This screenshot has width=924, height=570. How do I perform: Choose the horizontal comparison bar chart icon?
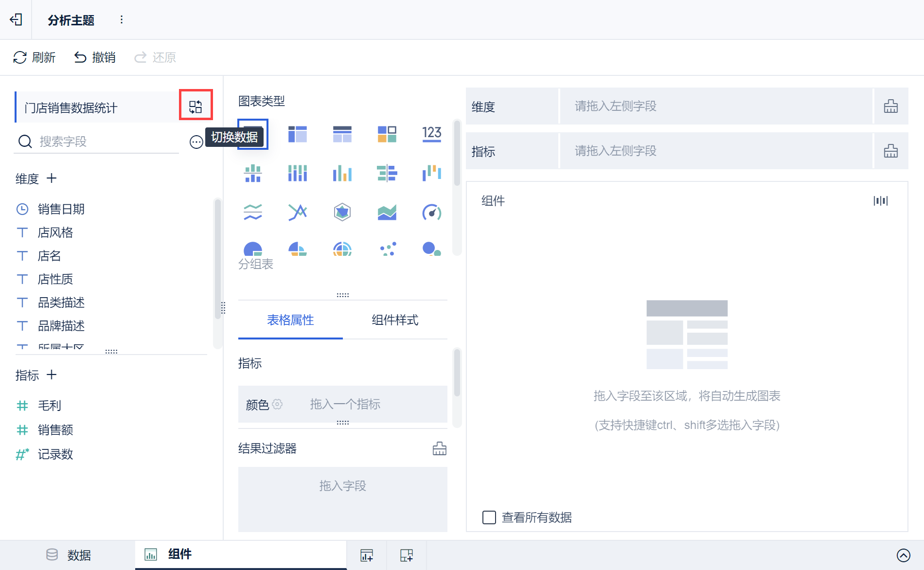tap(387, 173)
